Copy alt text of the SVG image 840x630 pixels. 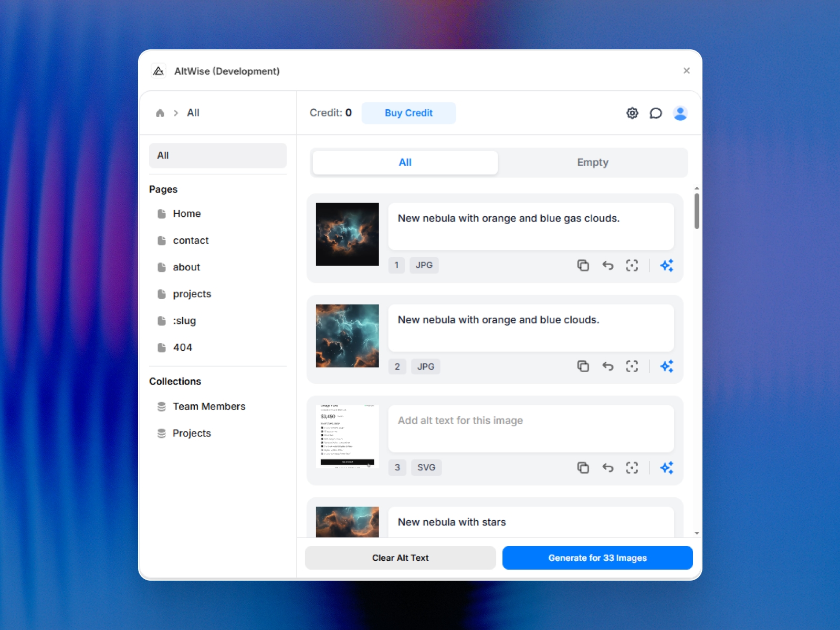[x=583, y=467]
